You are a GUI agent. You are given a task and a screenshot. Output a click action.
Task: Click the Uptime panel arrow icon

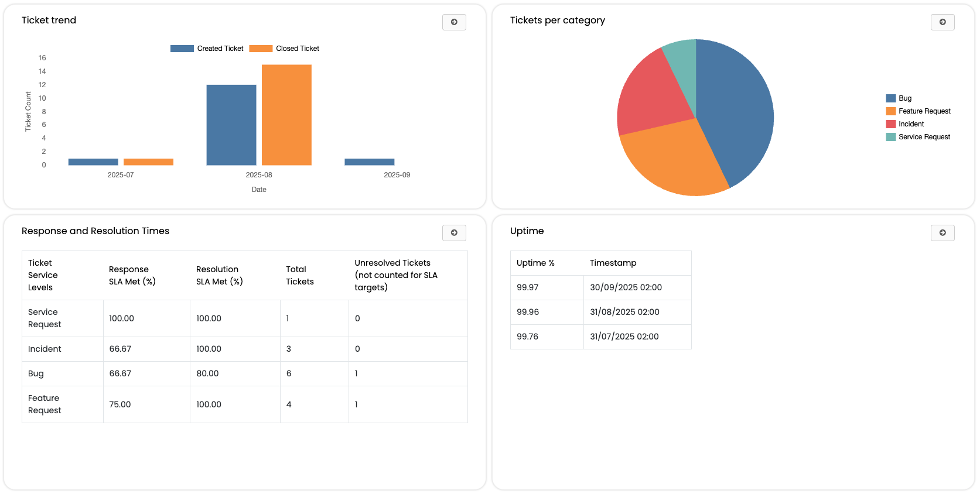click(943, 233)
